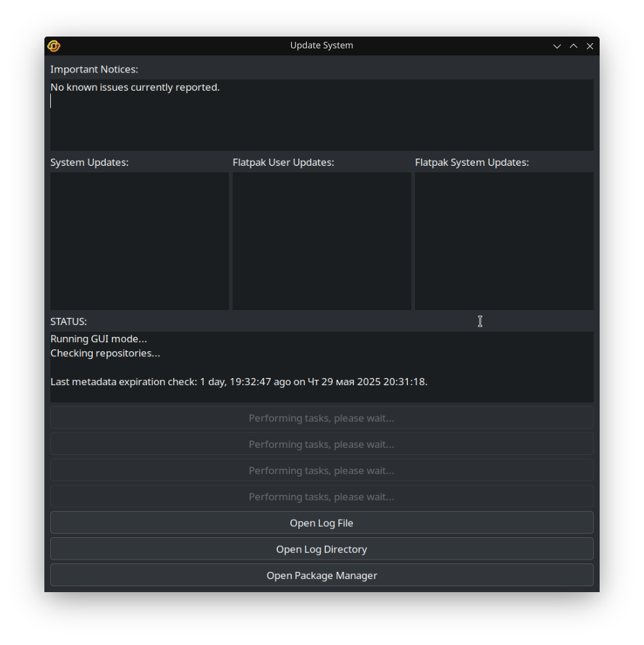This screenshot has width=644, height=645.
Task: Close the Update System window
Action: tap(590, 46)
